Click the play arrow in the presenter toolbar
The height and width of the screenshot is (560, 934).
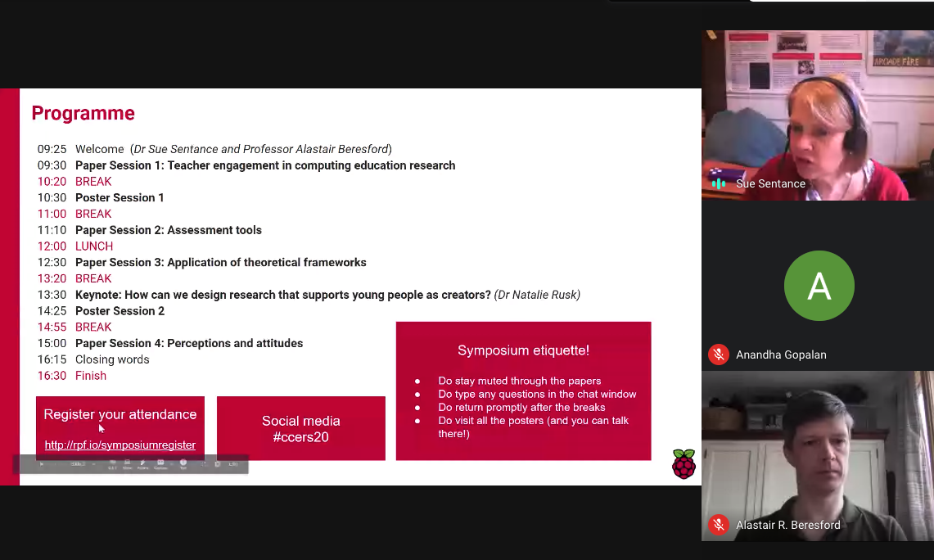[x=40, y=464]
